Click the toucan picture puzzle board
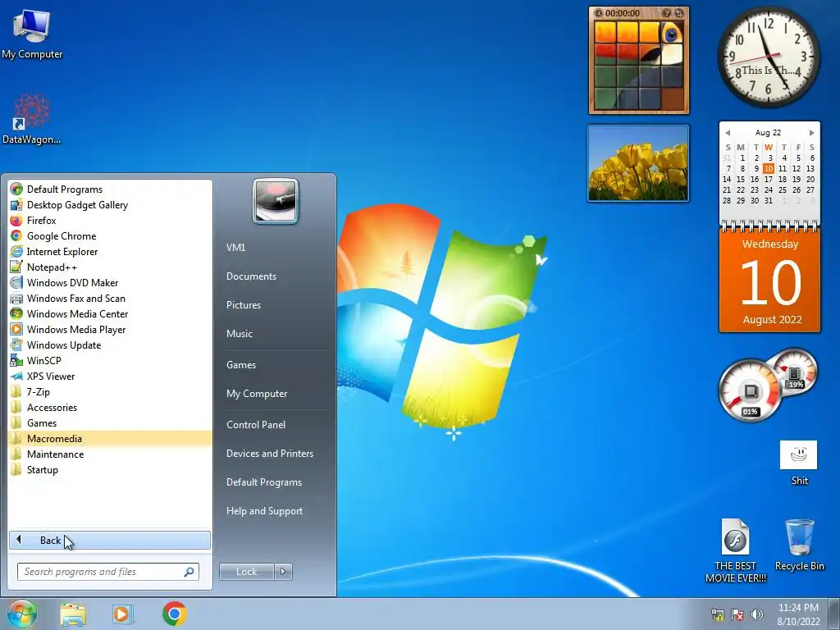840x630 pixels. tap(638, 66)
